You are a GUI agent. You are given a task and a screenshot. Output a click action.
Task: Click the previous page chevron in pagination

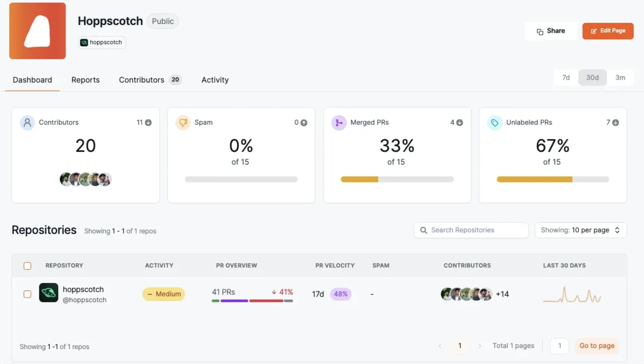tap(440, 346)
